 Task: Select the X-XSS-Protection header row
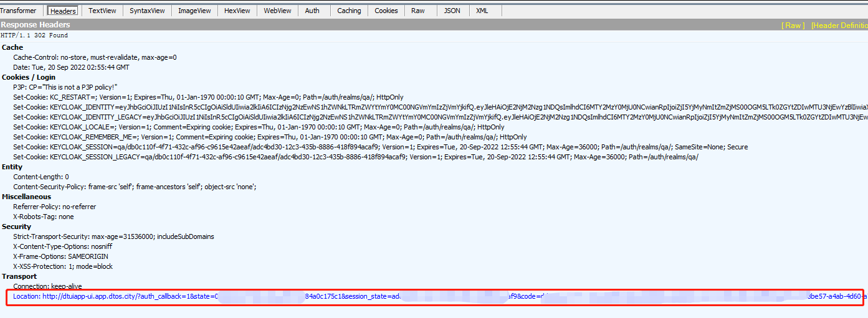[63, 266]
